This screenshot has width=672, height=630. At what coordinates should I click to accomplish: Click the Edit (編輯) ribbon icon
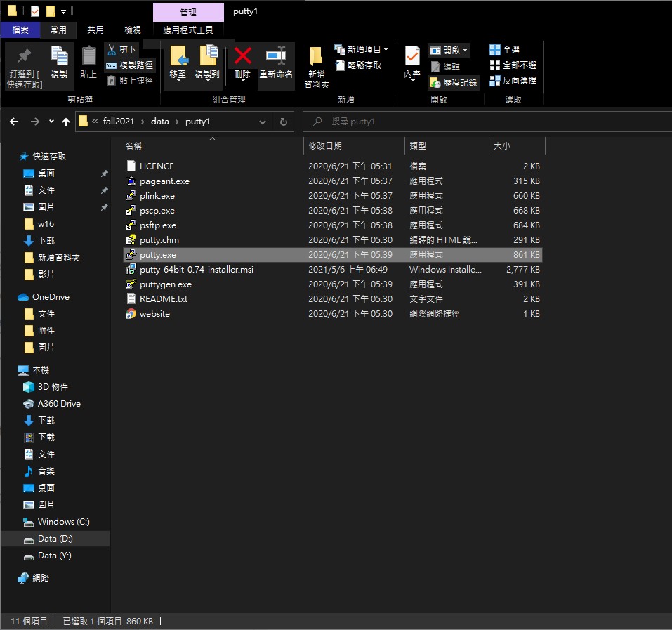(435, 66)
